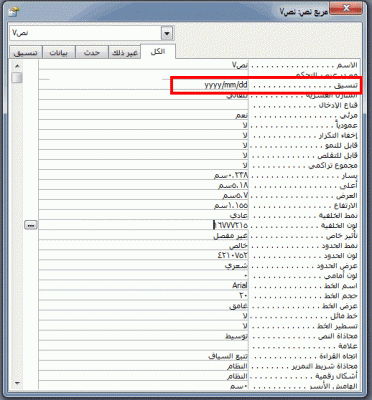Click the أعلى value ٥.١٨سم
The width and height of the screenshot is (372, 400).
click(143, 185)
